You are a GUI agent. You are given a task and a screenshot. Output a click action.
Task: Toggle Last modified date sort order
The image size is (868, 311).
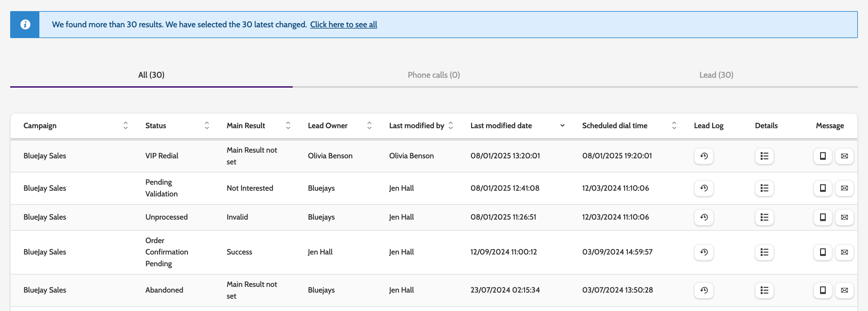pyautogui.click(x=562, y=126)
